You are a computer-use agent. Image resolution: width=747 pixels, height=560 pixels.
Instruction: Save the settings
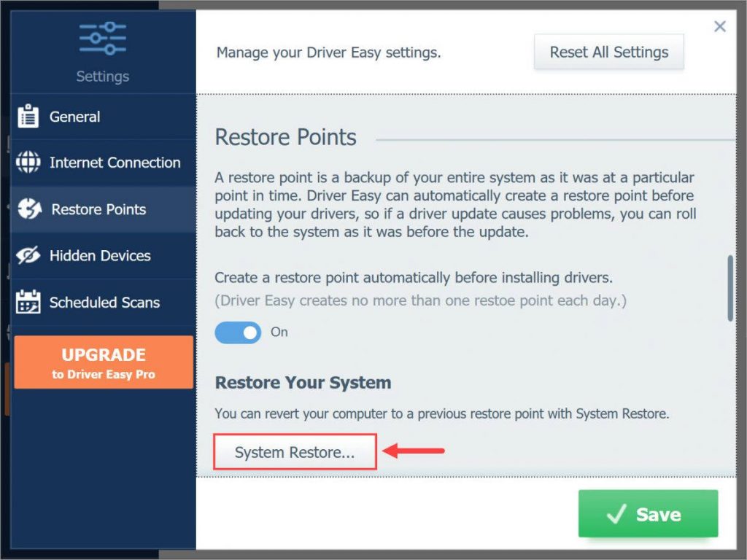[648, 514]
